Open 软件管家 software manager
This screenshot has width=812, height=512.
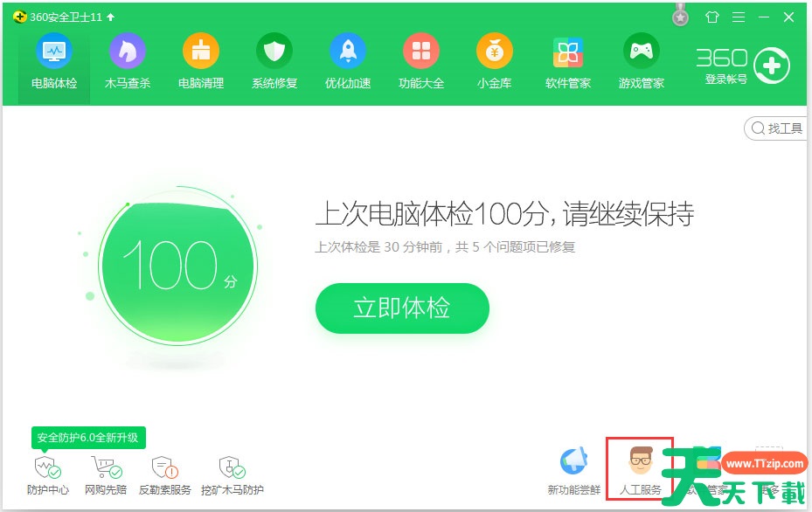(x=568, y=62)
